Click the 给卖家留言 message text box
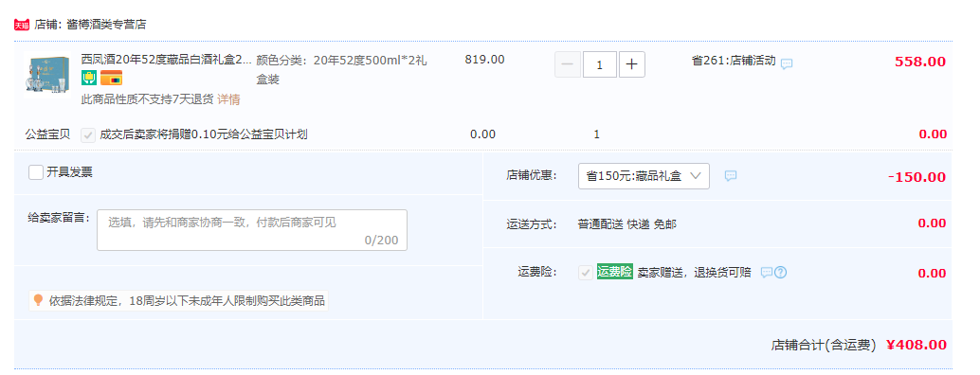Viewport: 980px width, 375px height. pyautogui.click(x=252, y=230)
